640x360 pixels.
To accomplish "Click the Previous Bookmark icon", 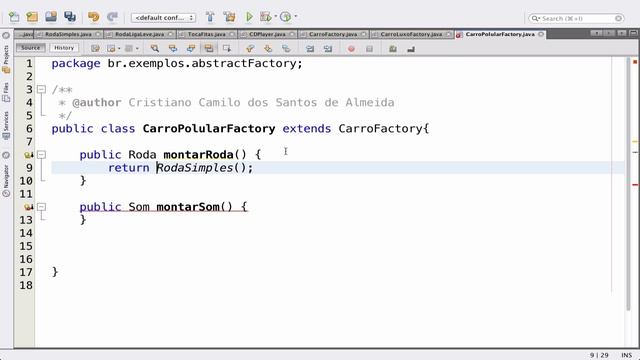I will [x=250, y=49].
